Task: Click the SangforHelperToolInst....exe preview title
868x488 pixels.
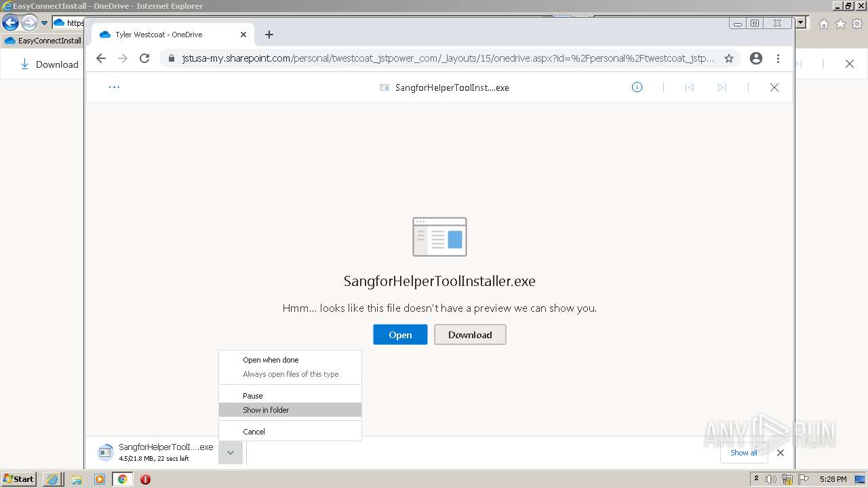Action: (452, 87)
